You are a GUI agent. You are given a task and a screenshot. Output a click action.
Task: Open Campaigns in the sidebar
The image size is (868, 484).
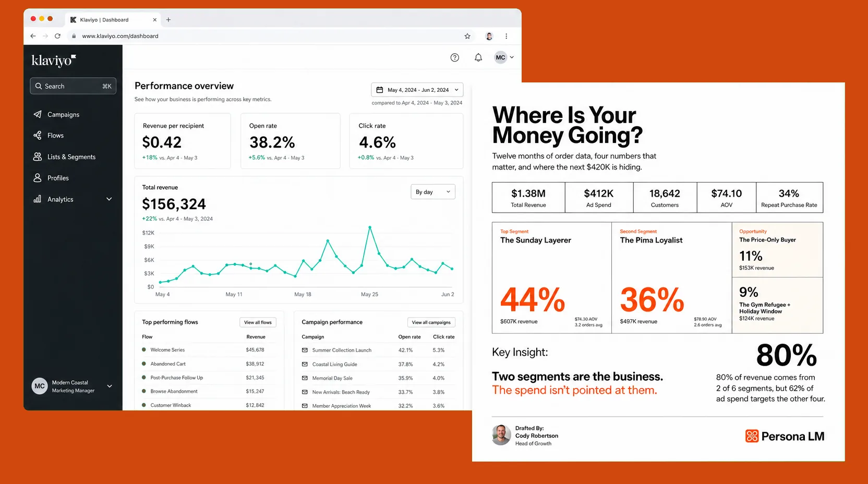[63, 114]
